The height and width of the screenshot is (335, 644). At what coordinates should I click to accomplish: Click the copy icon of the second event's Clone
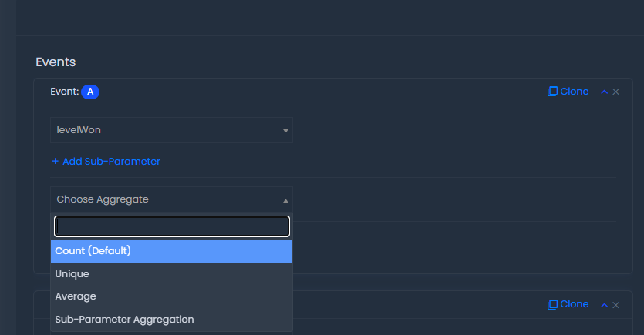pyautogui.click(x=552, y=304)
